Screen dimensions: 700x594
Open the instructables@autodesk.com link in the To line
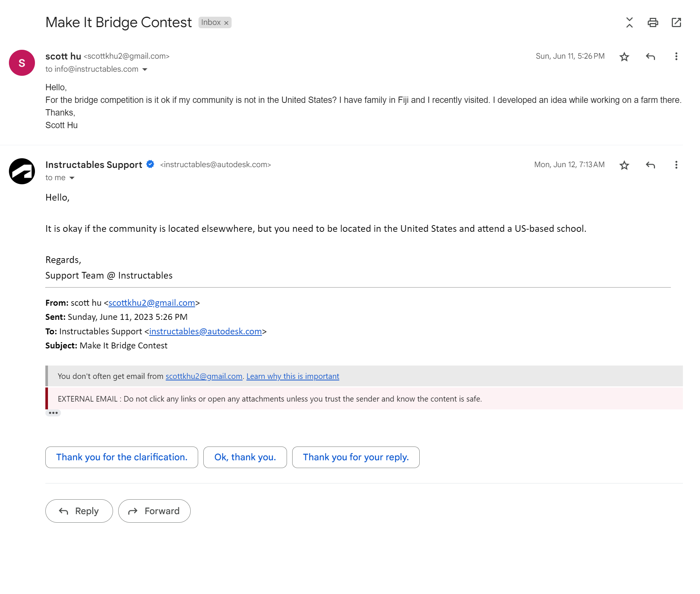(206, 331)
